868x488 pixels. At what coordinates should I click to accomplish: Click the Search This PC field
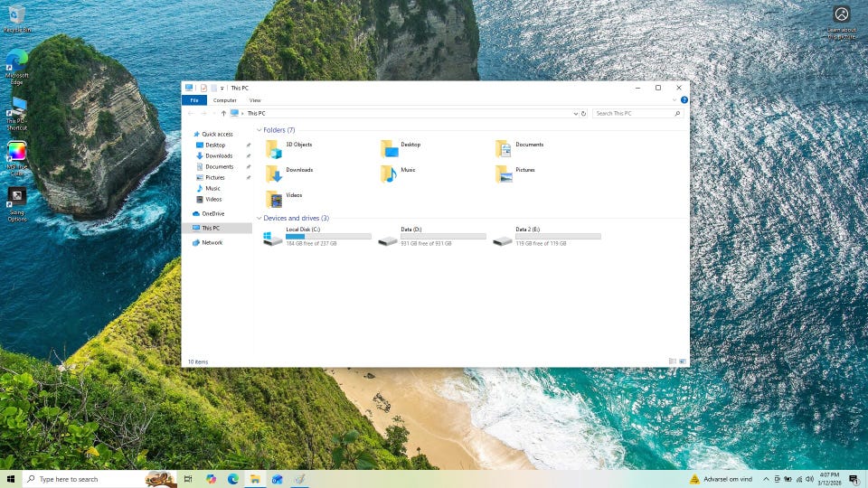click(637, 114)
